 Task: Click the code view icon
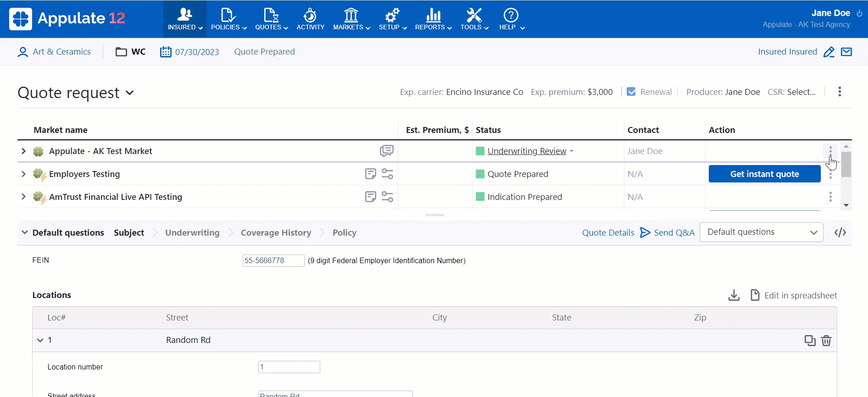coord(840,232)
